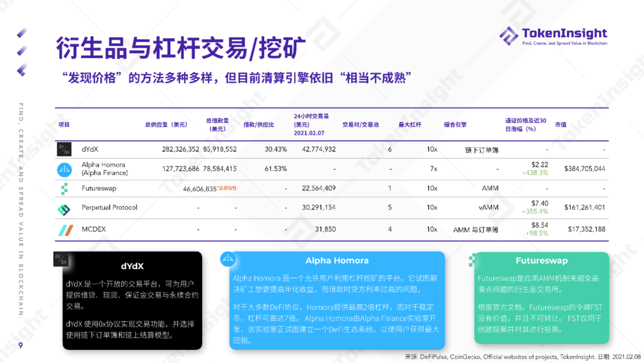Image resolution: width=644 pixels, height=363 pixels.
Task: Click the market cap $161,261,401
Action: click(x=584, y=207)
